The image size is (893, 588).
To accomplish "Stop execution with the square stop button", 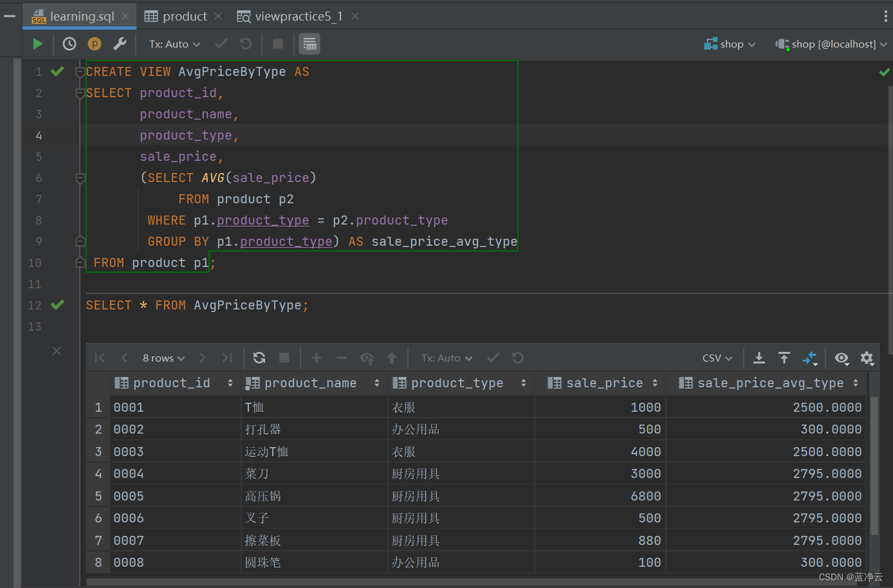I will click(278, 44).
